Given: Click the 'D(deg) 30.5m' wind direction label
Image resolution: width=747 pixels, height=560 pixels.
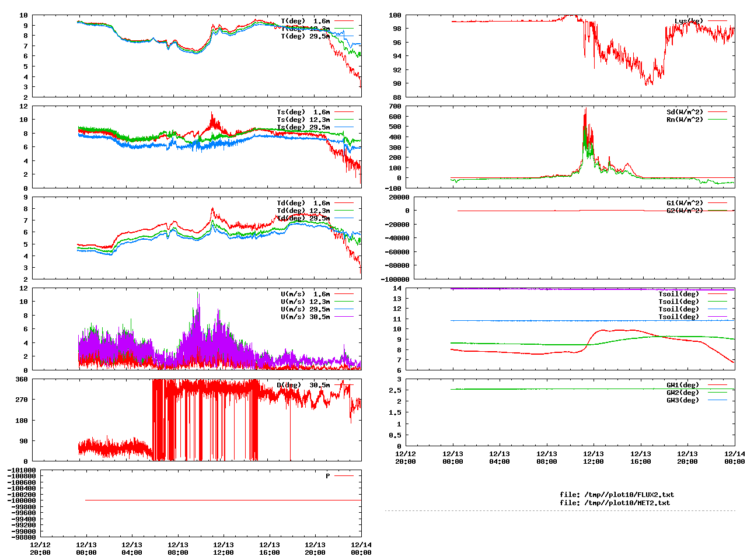Looking at the screenshot, I should [303, 385].
